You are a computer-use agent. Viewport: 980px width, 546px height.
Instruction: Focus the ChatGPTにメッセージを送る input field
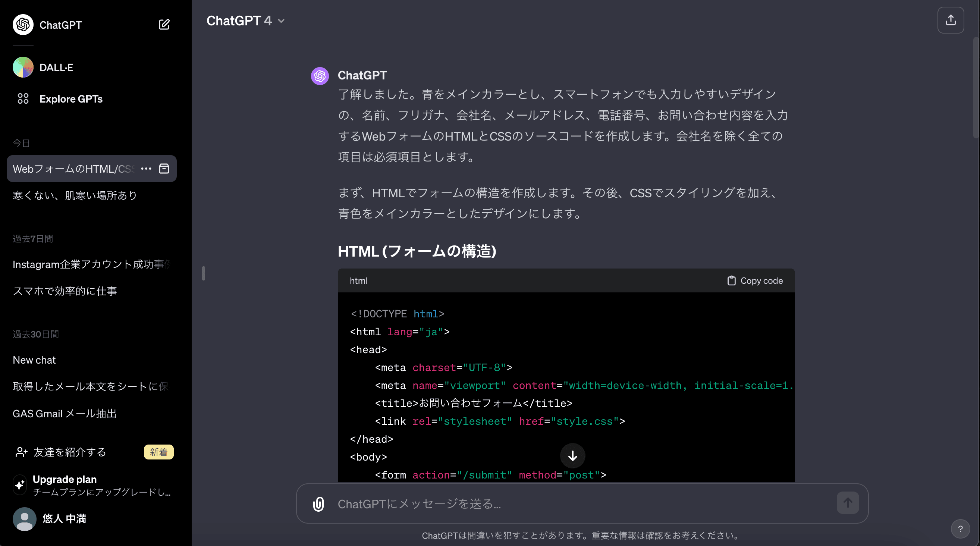(571, 504)
